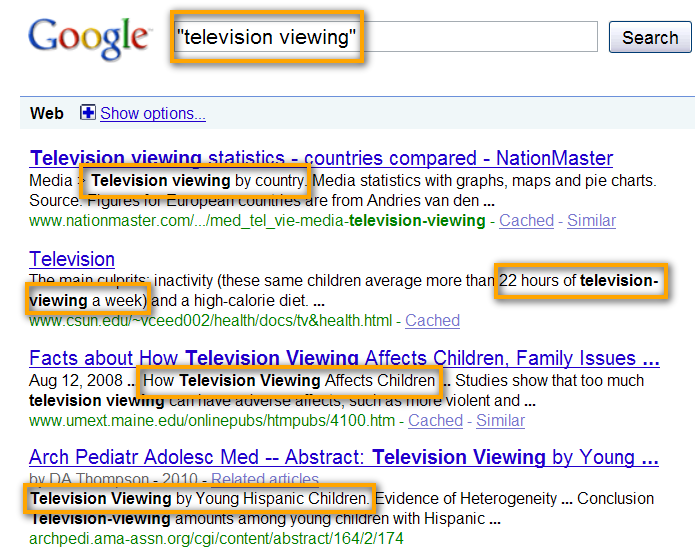Open Similar link for umext.maine.edu result

500,420
